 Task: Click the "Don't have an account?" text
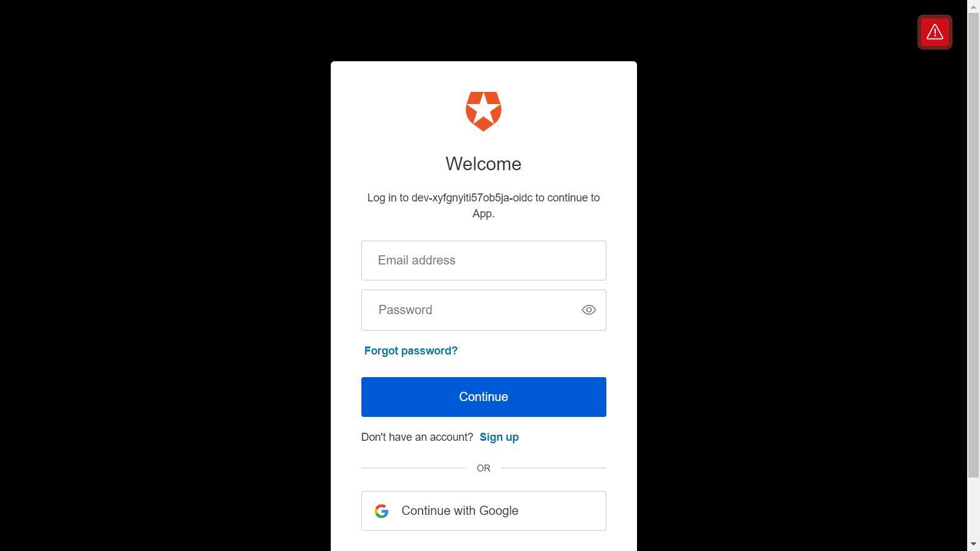click(x=417, y=437)
